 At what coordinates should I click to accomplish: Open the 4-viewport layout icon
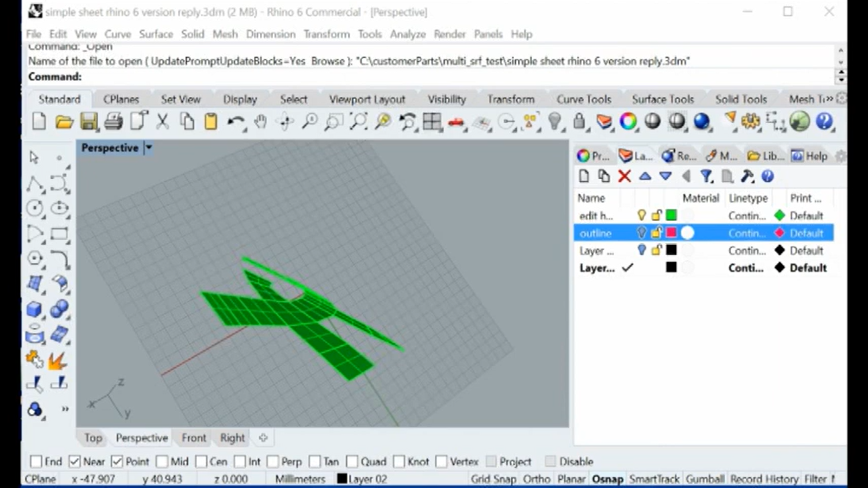[432, 122]
